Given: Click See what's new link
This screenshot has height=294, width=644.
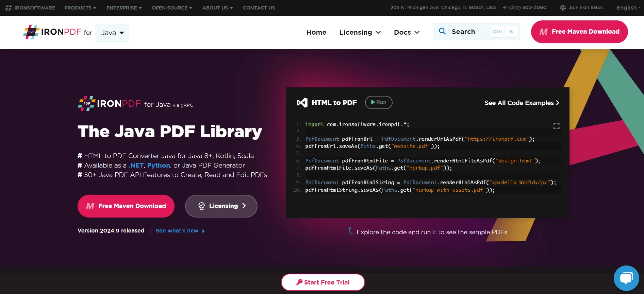Looking at the screenshot, I should (x=180, y=231).
